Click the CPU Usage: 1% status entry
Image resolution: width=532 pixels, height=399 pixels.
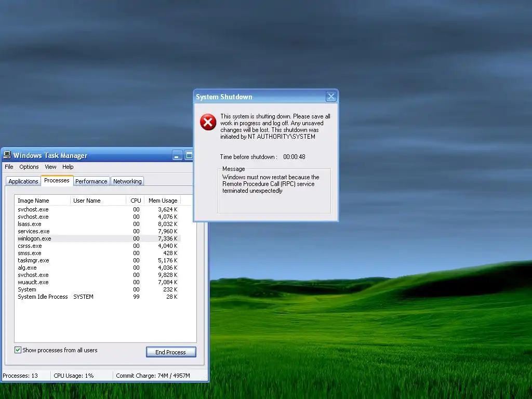(74, 376)
